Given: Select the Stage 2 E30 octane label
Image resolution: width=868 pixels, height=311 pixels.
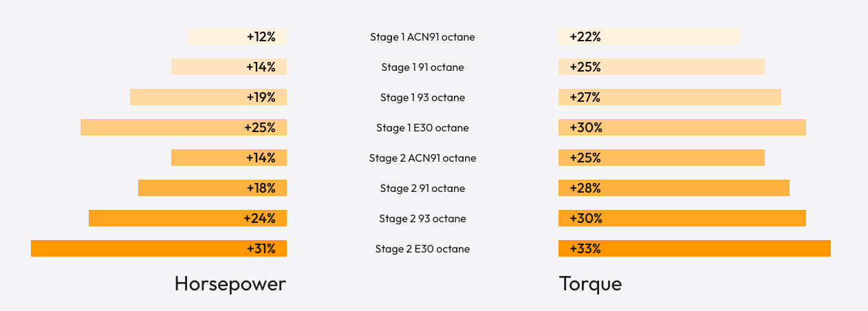Looking at the screenshot, I should point(422,249).
